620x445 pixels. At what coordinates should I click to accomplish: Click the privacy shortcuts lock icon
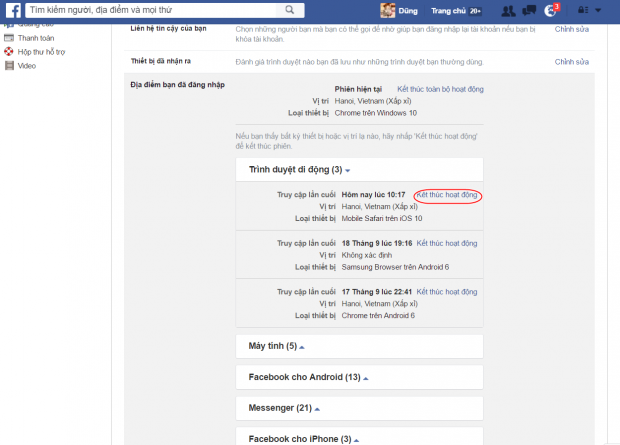(x=583, y=11)
